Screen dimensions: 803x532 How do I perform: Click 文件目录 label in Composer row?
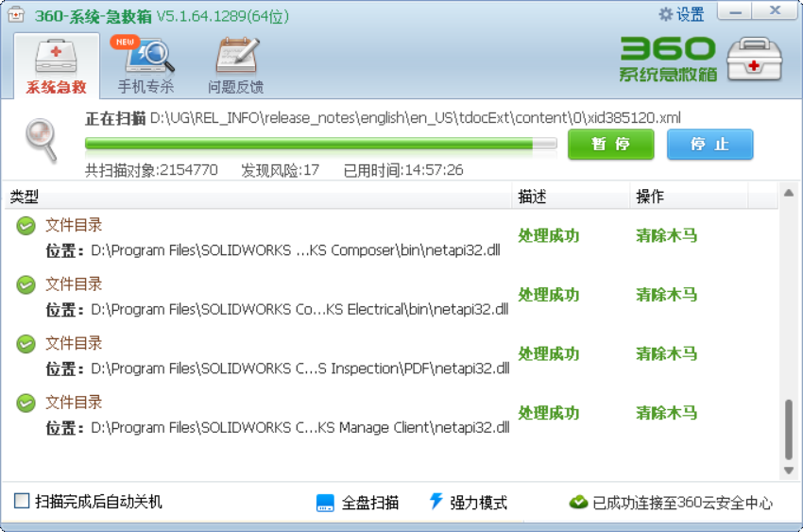[74, 225]
